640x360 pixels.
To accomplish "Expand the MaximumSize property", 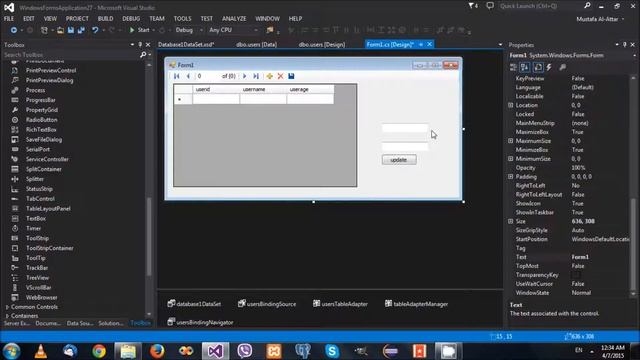I will pyautogui.click(x=511, y=141).
